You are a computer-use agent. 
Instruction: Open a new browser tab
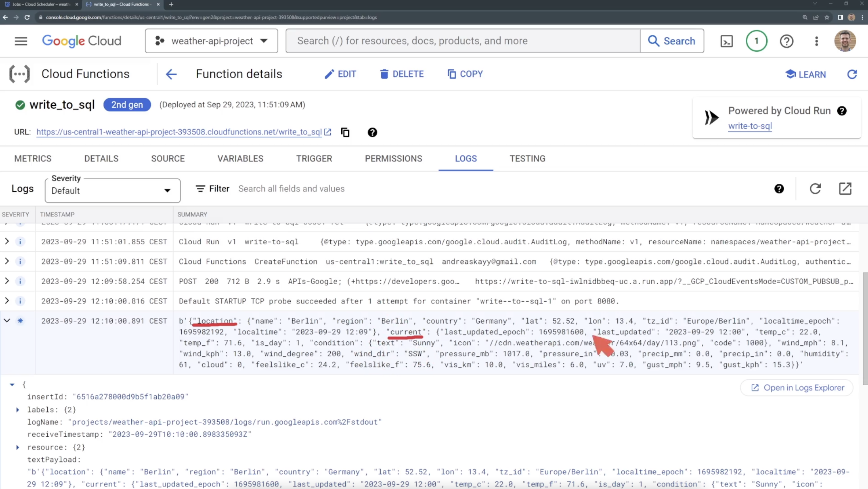[171, 4]
